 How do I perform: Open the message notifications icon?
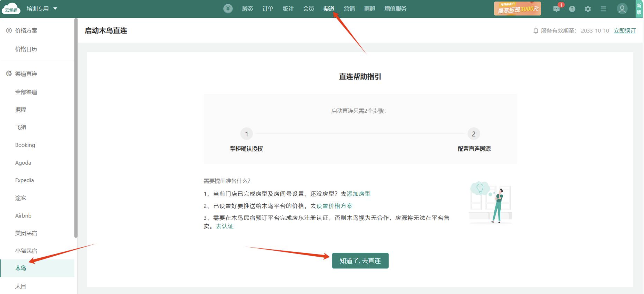(556, 9)
